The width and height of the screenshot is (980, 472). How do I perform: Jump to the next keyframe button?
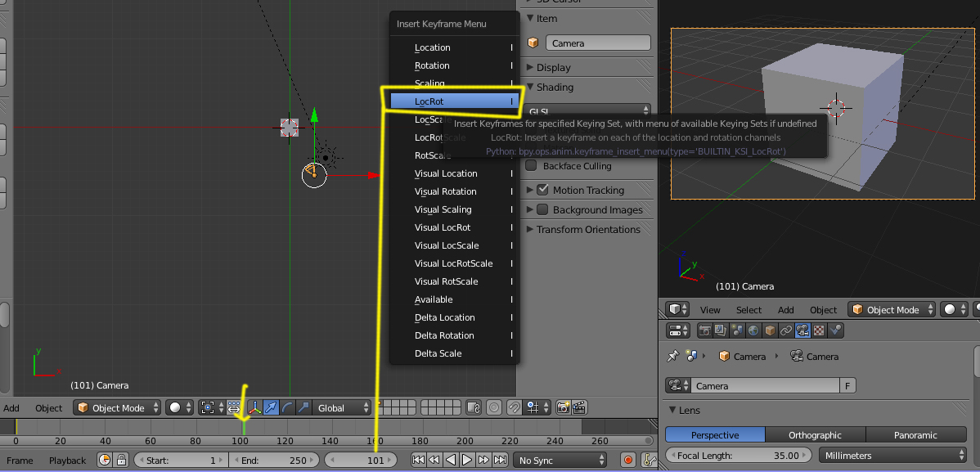tap(483, 461)
